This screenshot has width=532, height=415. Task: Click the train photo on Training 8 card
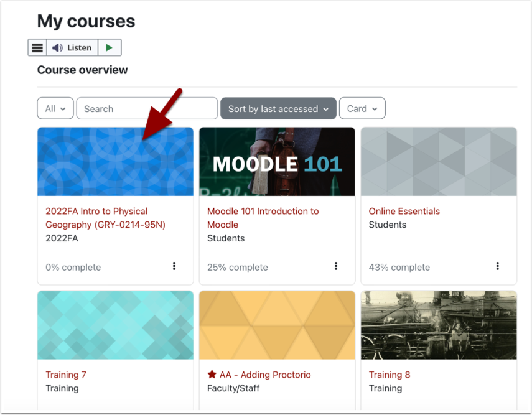pos(439,325)
